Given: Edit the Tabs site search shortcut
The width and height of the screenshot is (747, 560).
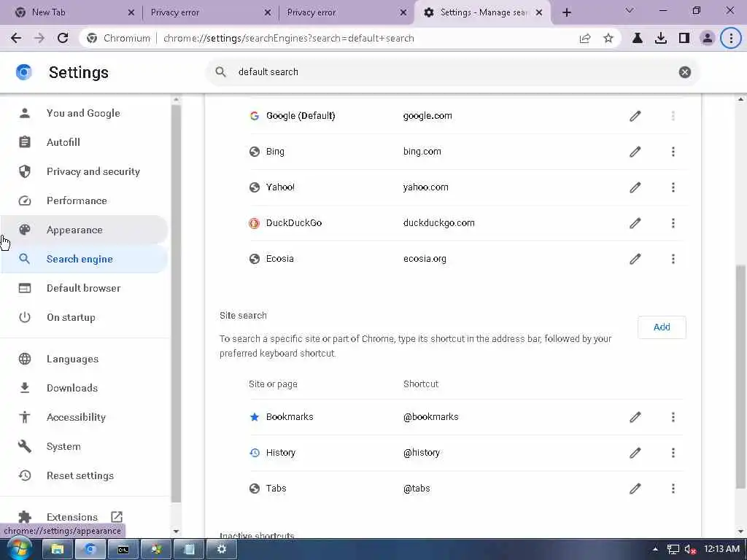Looking at the screenshot, I should click(635, 488).
